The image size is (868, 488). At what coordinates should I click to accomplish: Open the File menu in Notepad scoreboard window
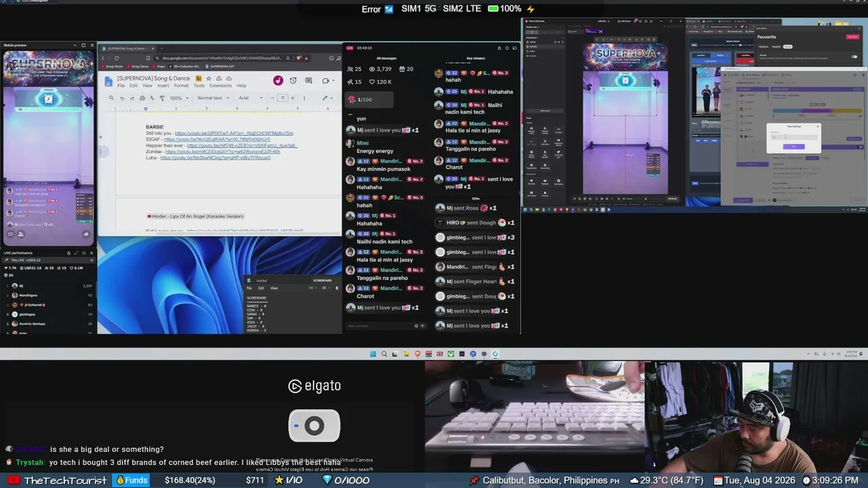click(x=249, y=288)
